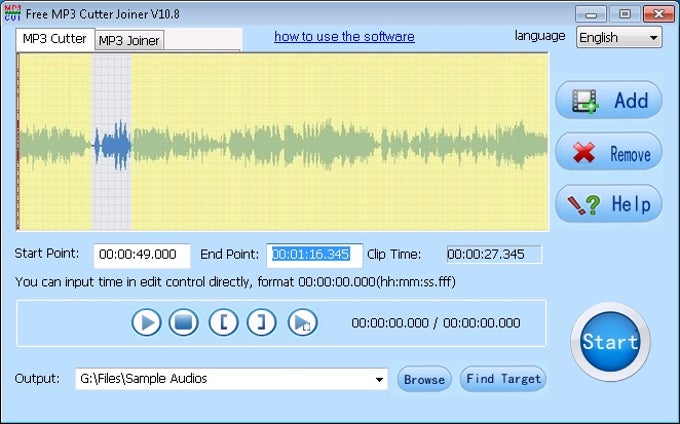This screenshot has height=424, width=680.
Task: Open the language dropdown showing English
Action: 619,37
